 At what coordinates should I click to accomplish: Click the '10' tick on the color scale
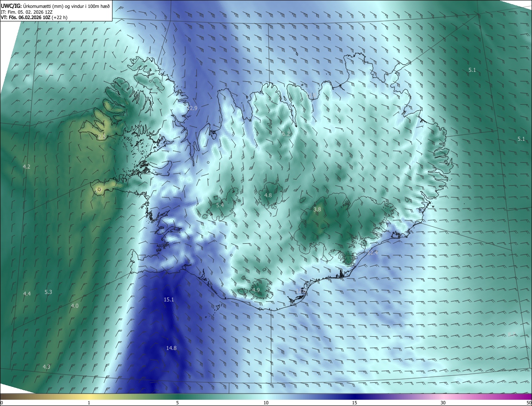(266, 403)
